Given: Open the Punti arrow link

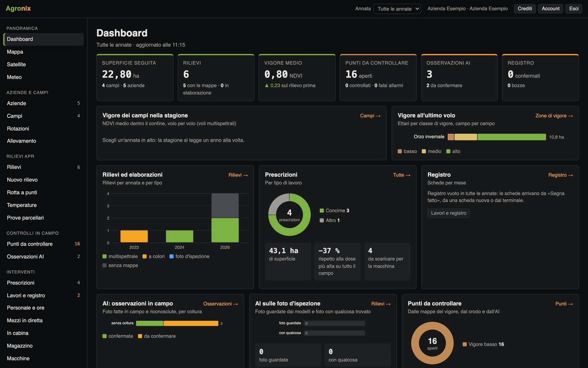Looking at the screenshot, I should point(564,304).
